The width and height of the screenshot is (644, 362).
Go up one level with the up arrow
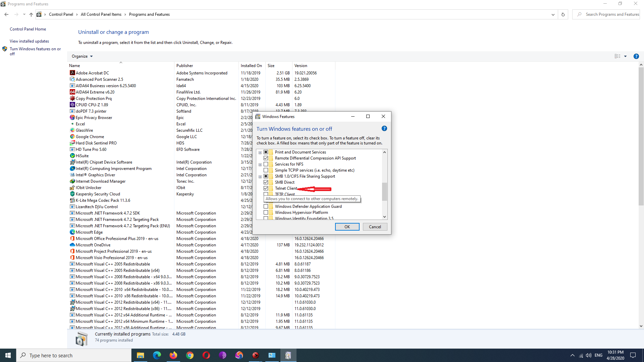tap(31, 14)
